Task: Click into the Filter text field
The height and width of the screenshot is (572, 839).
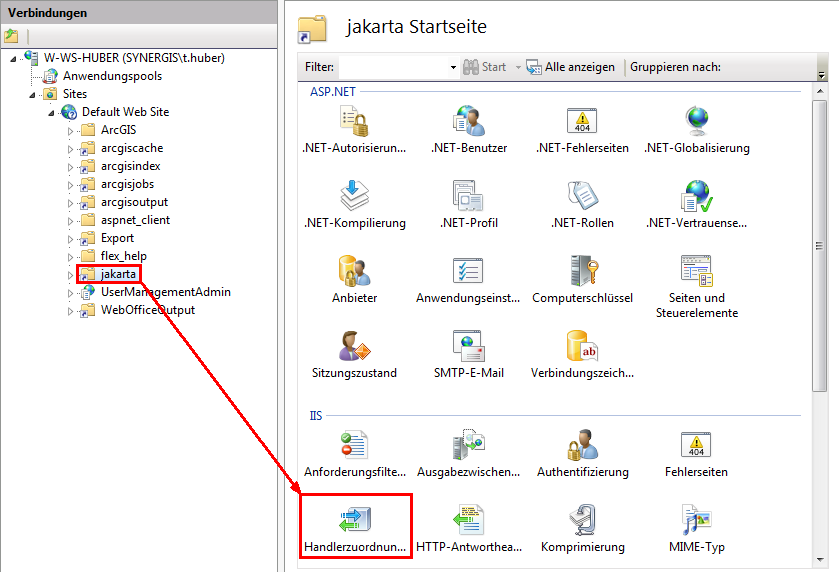Action: 393,67
